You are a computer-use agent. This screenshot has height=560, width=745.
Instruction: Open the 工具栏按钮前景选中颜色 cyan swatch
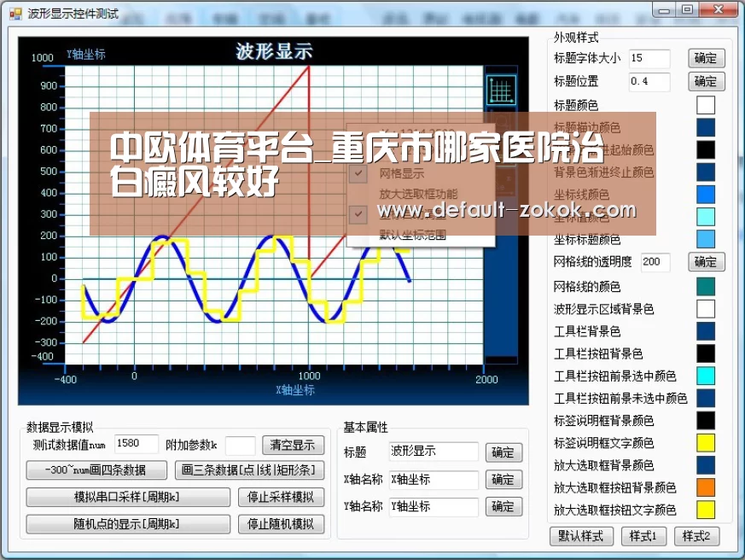pos(706,376)
